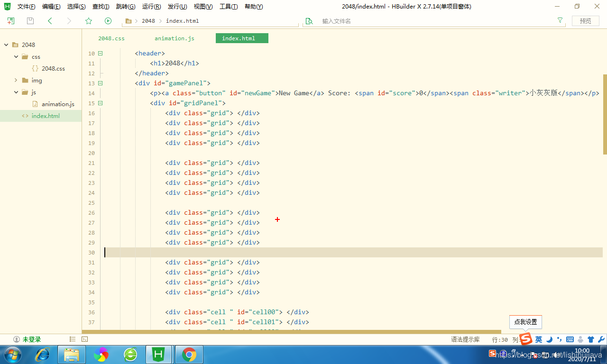Collapse the js folder chevron
This screenshot has height=364, width=607.
[16, 92]
